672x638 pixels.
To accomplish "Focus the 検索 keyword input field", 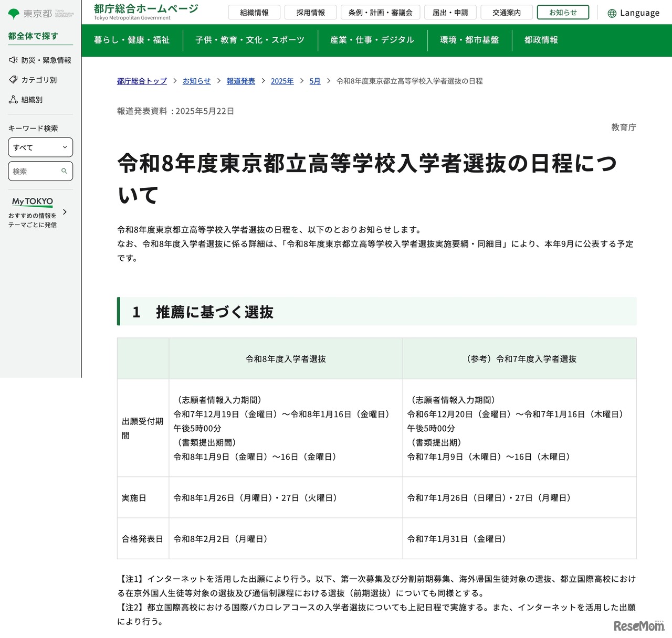I will pos(35,171).
